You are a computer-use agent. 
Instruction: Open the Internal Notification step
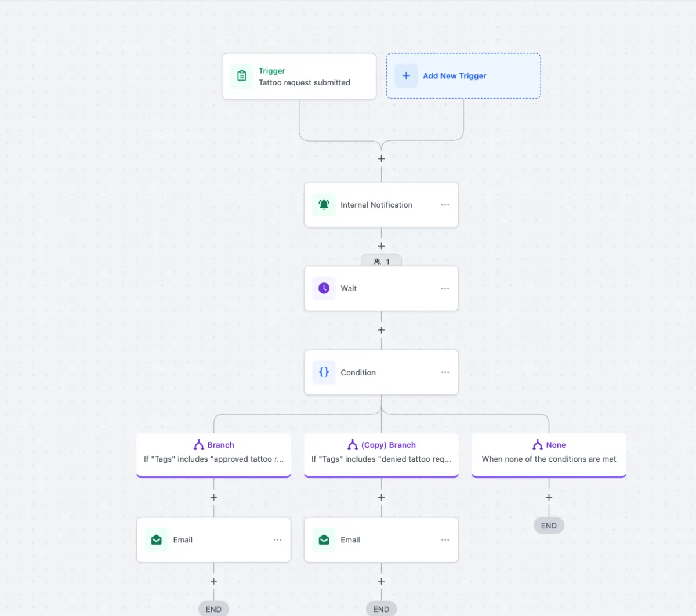click(x=381, y=205)
